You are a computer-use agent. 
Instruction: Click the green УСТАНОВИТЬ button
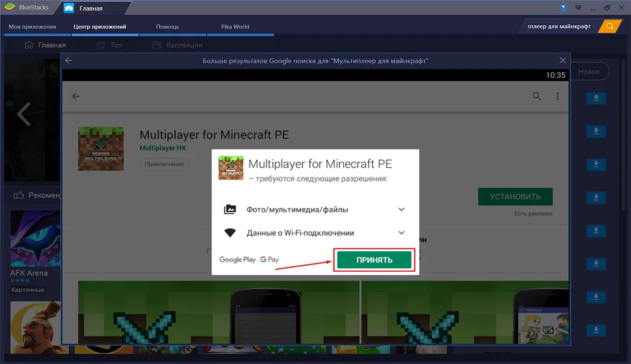pyautogui.click(x=515, y=197)
